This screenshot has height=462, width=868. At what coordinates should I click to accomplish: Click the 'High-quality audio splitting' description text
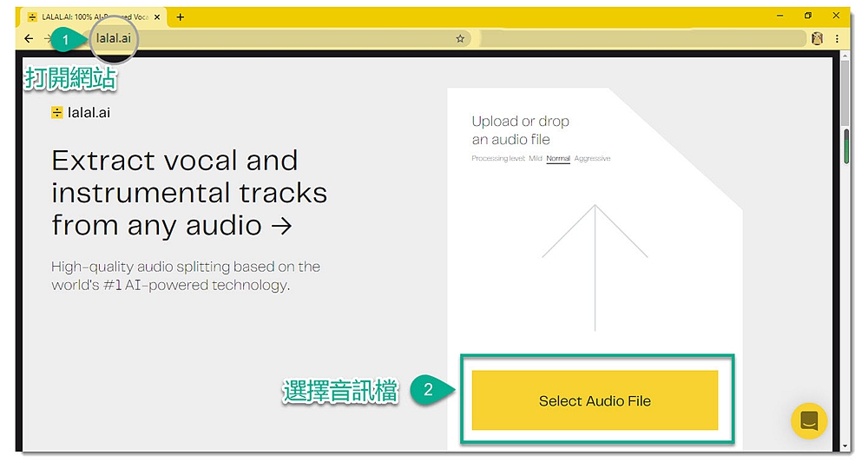coord(186,276)
